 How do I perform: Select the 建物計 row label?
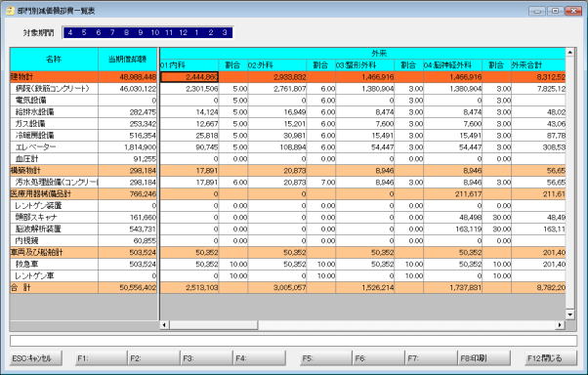click(54, 77)
